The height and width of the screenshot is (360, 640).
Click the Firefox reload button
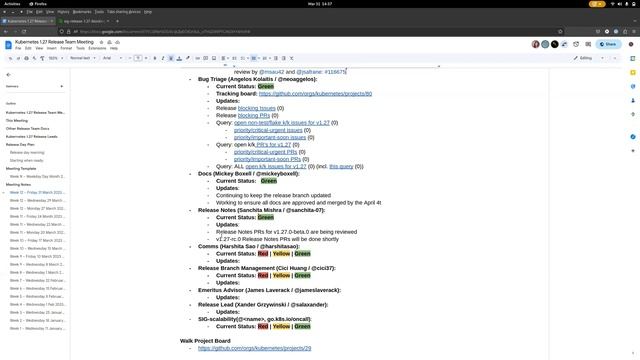click(24, 31)
